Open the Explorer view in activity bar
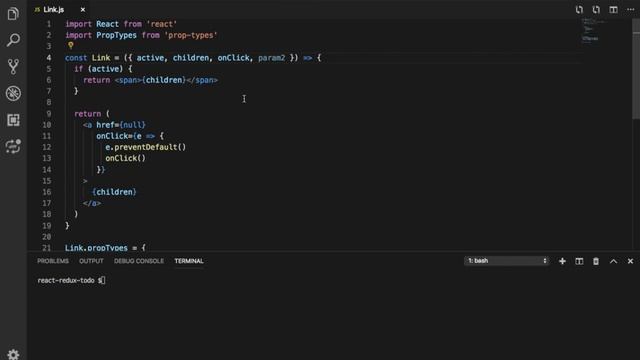The width and height of the screenshot is (640, 360). click(13, 14)
